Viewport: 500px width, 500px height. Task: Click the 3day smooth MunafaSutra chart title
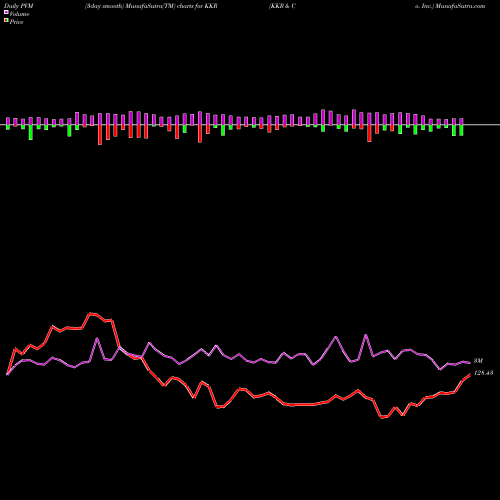tap(151, 6)
